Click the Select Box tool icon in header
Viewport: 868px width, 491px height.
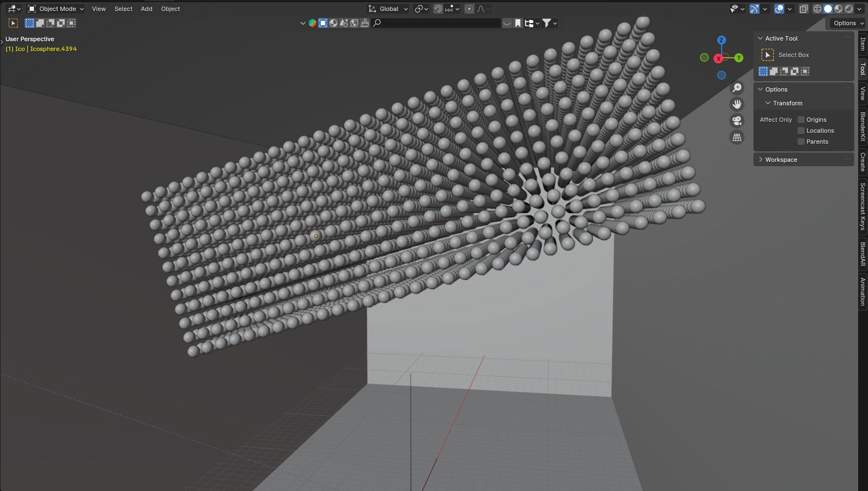[13, 23]
